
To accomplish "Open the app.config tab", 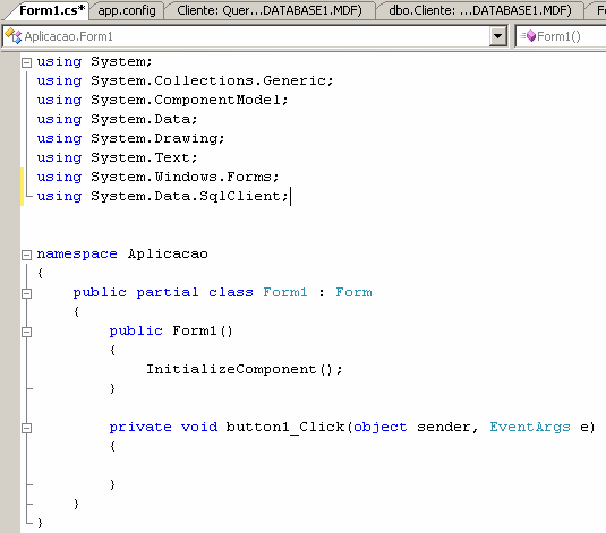I will point(127,10).
